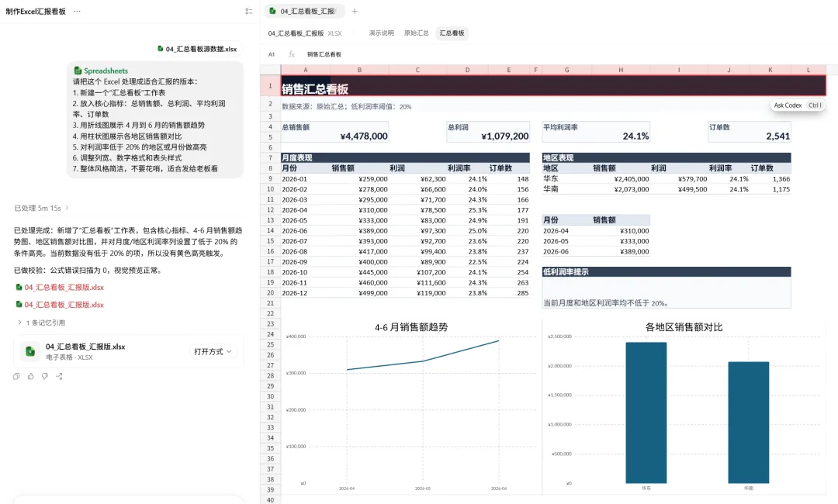Add a new tab with plus icon
The width and height of the screenshot is (838, 504).
(x=355, y=11)
